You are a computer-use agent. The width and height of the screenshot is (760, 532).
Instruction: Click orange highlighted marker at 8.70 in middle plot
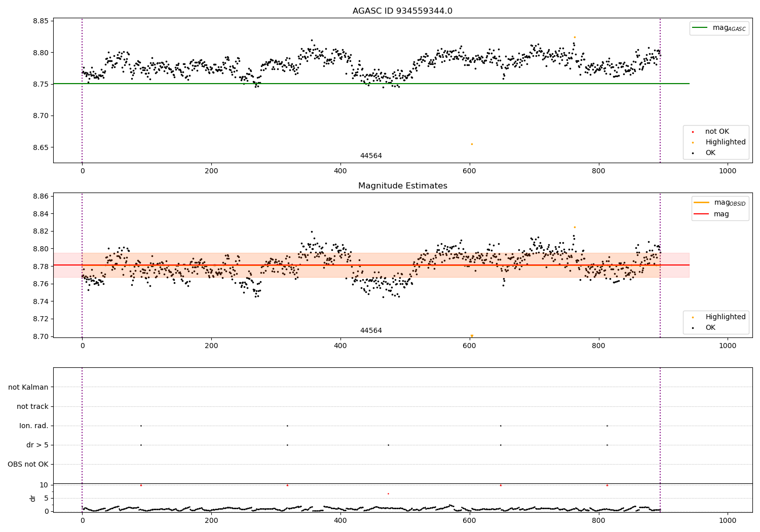[x=472, y=335]
